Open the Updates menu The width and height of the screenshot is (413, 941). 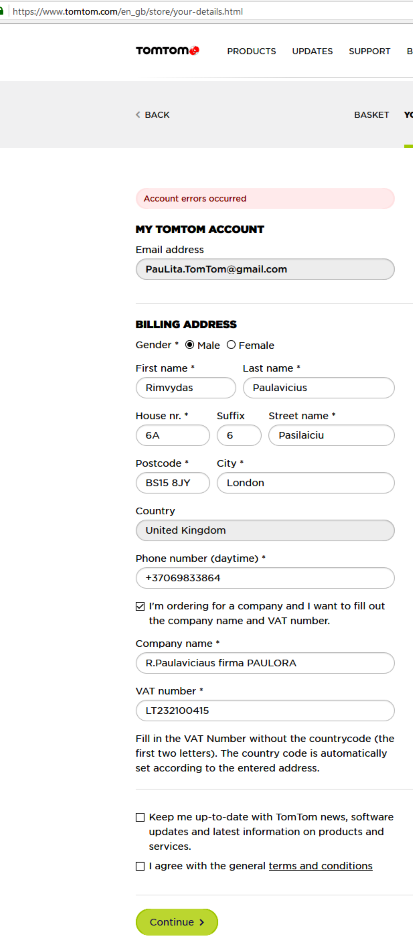point(312,51)
